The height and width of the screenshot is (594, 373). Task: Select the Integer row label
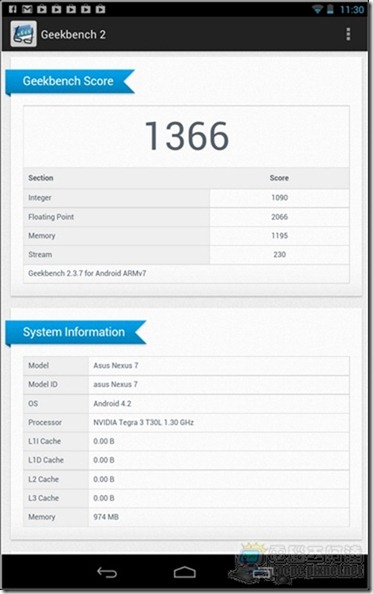coord(40,198)
